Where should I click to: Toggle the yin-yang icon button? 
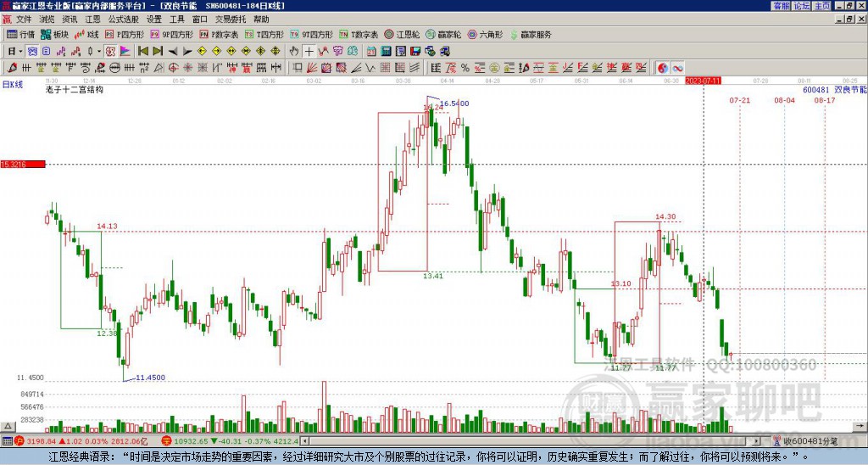point(663,68)
